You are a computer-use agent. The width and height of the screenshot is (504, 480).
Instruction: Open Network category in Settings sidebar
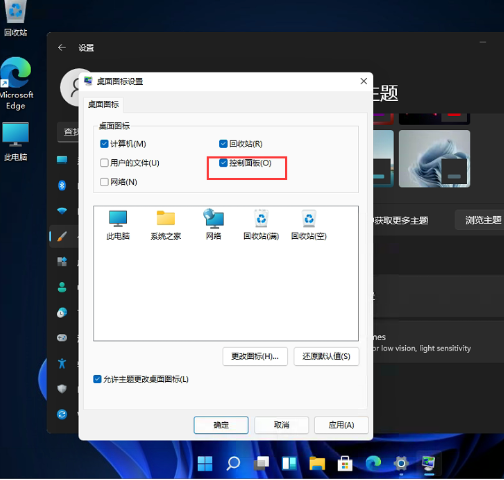click(x=62, y=211)
